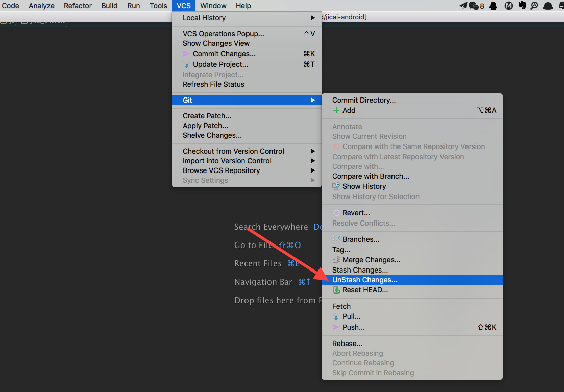Click the Navigation Bar hint text
The image size is (564, 392).
click(x=263, y=282)
